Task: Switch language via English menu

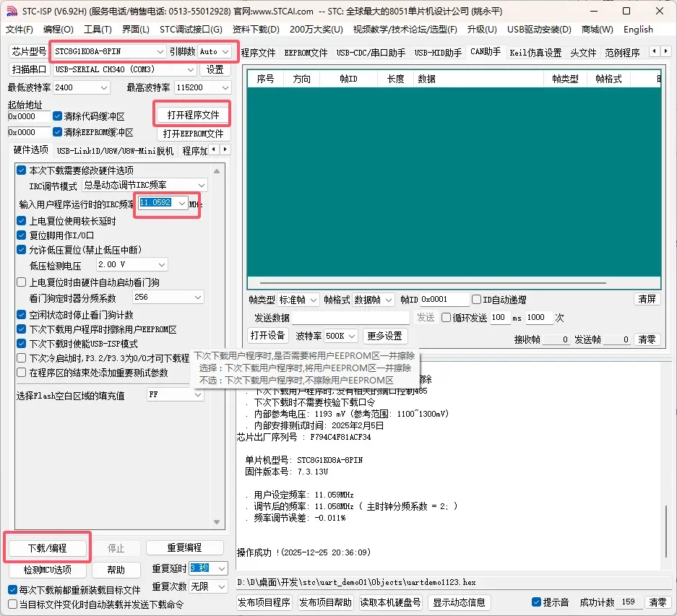Action: point(638,30)
